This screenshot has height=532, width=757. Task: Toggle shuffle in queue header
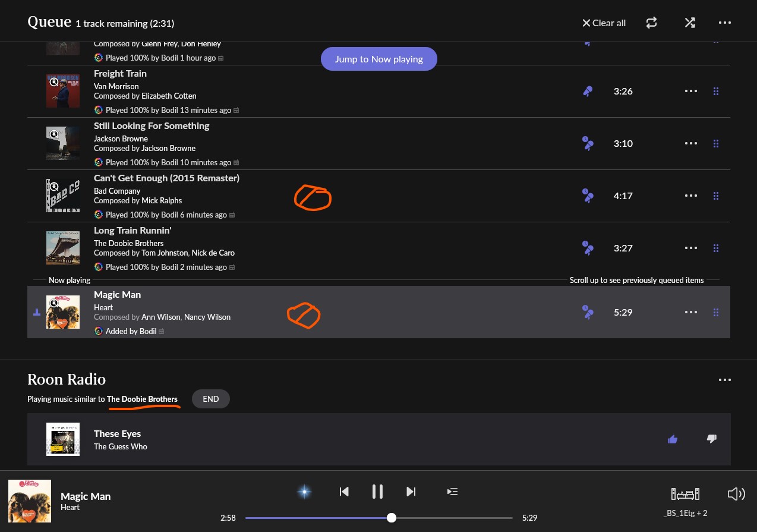(x=689, y=23)
